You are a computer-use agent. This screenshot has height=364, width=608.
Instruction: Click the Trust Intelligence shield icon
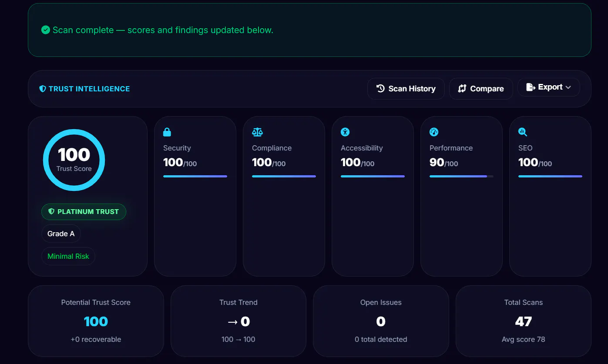[x=43, y=89]
